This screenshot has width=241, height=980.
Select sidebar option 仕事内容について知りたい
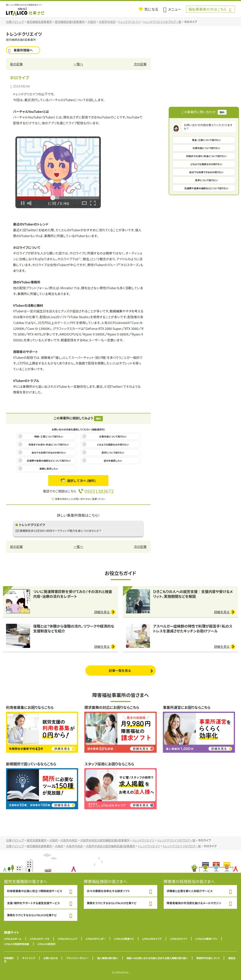[x=204, y=148]
